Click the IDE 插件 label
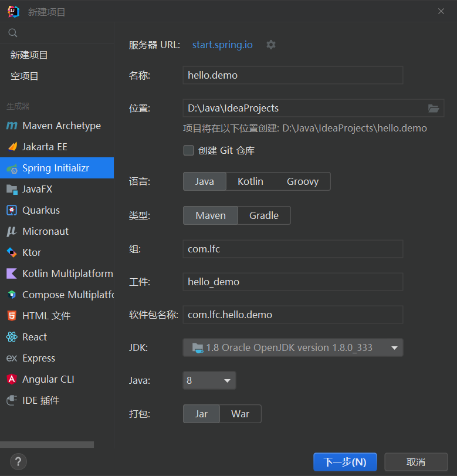The width and height of the screenshot is (457, 476). click(40, 400)
